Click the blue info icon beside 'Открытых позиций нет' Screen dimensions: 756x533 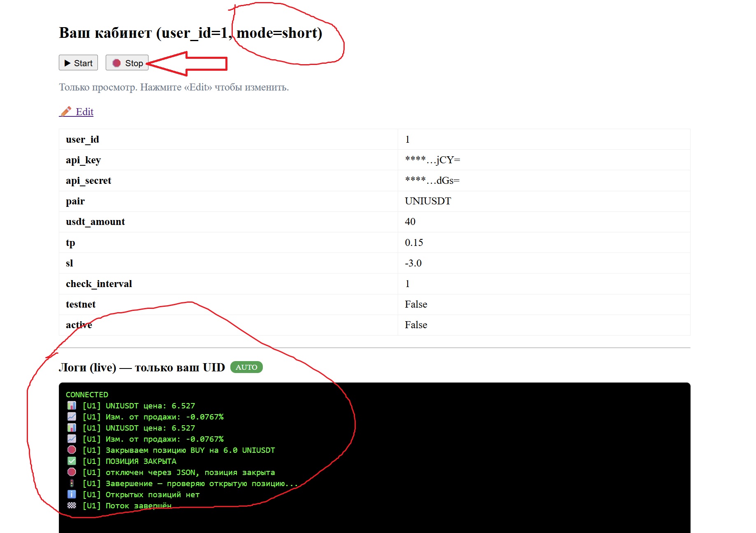(72, 494)
